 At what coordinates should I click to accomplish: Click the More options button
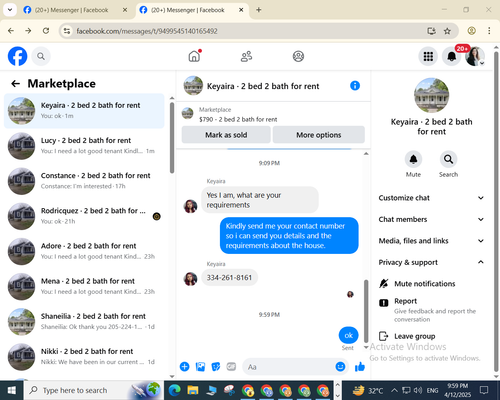pyautogui.click(x=319, y=135)
